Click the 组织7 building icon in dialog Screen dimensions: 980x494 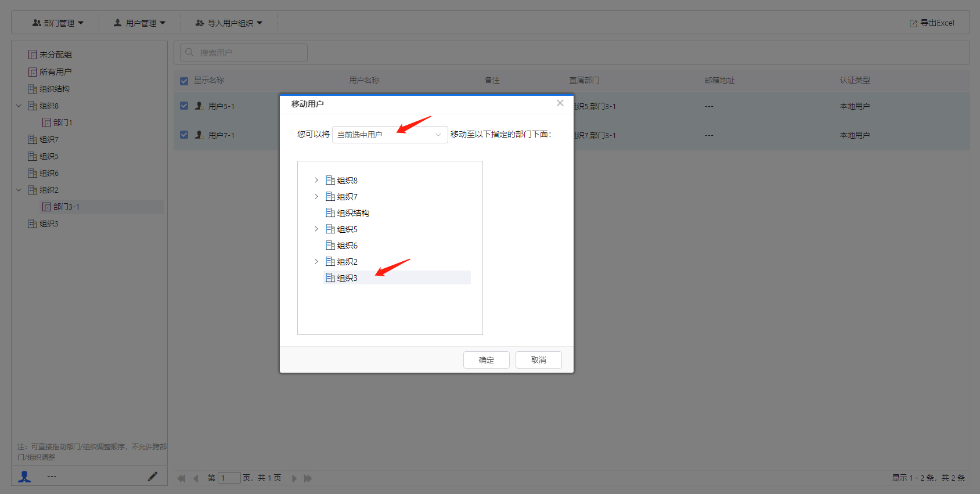330,197
